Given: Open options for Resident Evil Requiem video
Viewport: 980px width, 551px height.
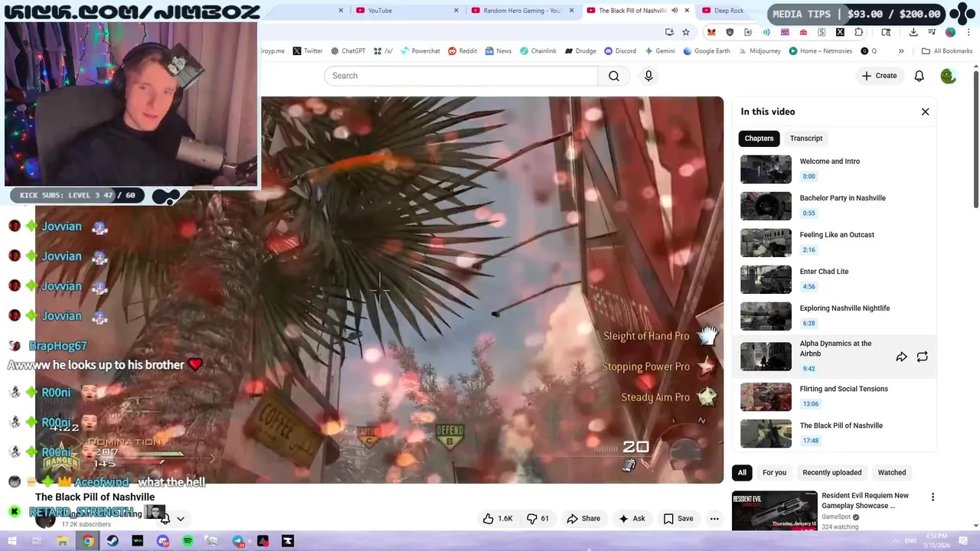Looking at the screenshot, I should [x=933, y=497].
